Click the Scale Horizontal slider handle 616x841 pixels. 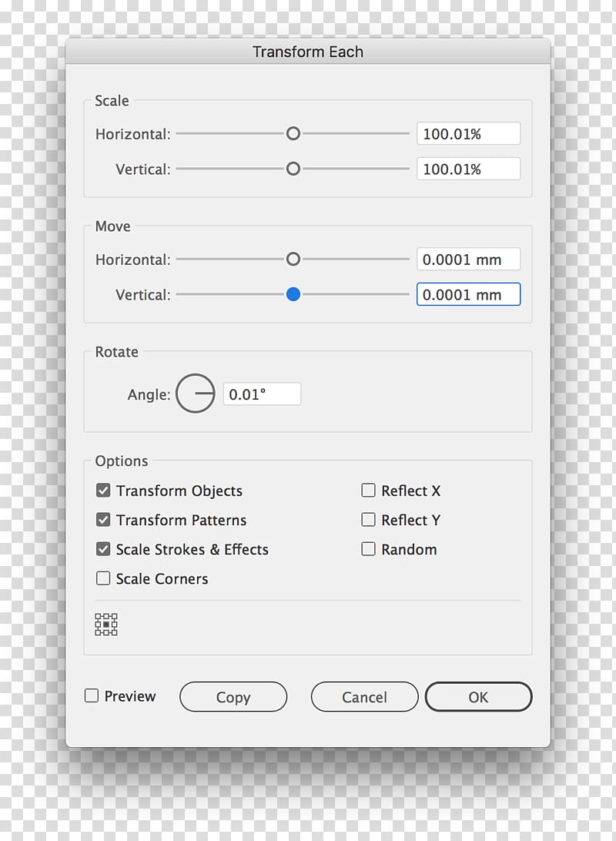click(x=293, y=133)
